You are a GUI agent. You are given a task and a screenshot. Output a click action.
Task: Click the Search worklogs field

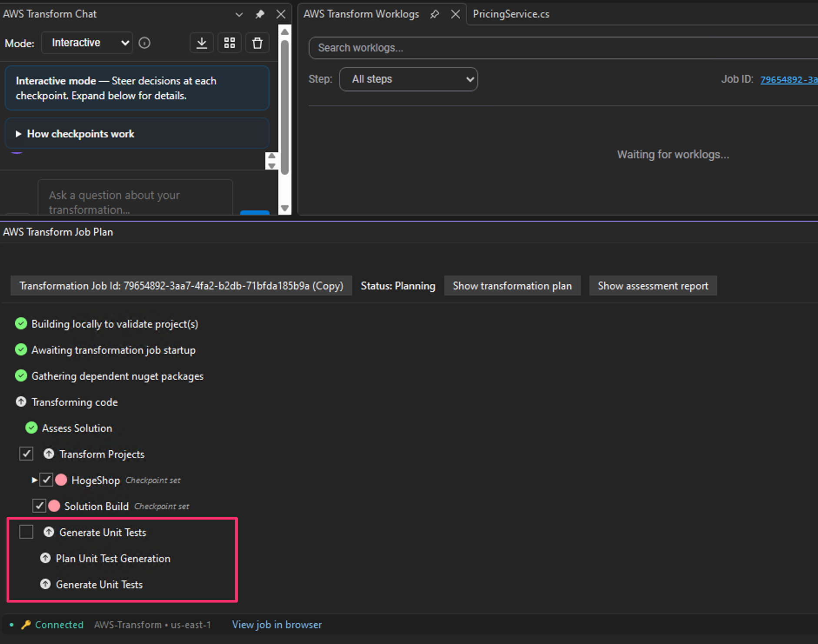point(563,48)
